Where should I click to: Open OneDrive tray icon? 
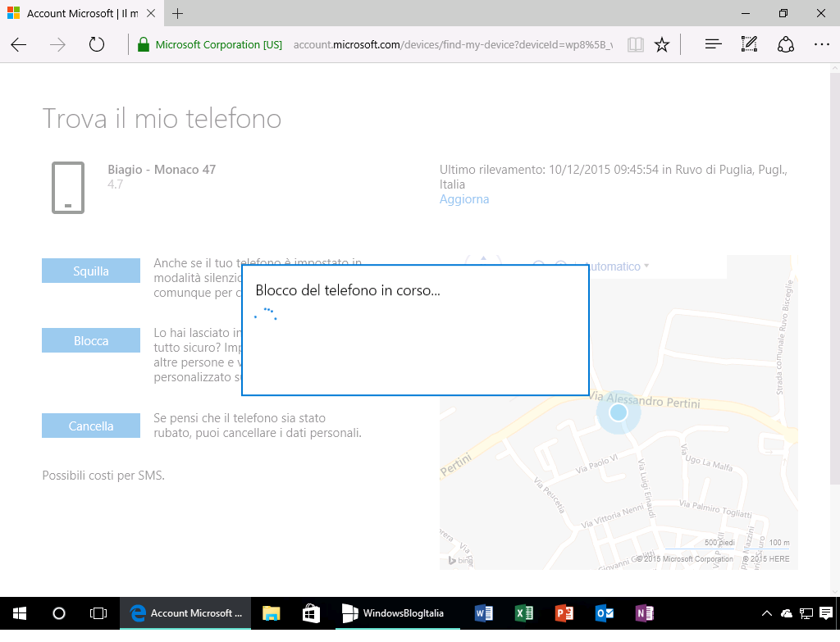pos(787,613)
